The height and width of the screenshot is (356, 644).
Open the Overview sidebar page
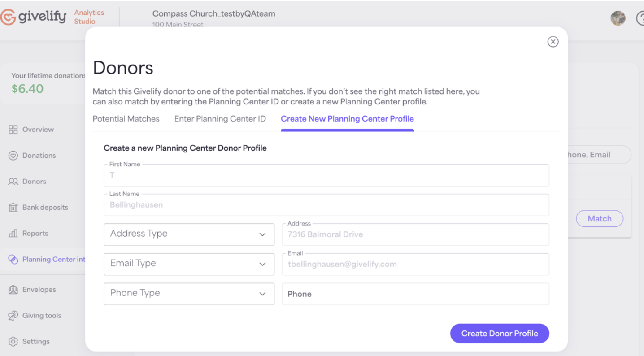(38, 130)
